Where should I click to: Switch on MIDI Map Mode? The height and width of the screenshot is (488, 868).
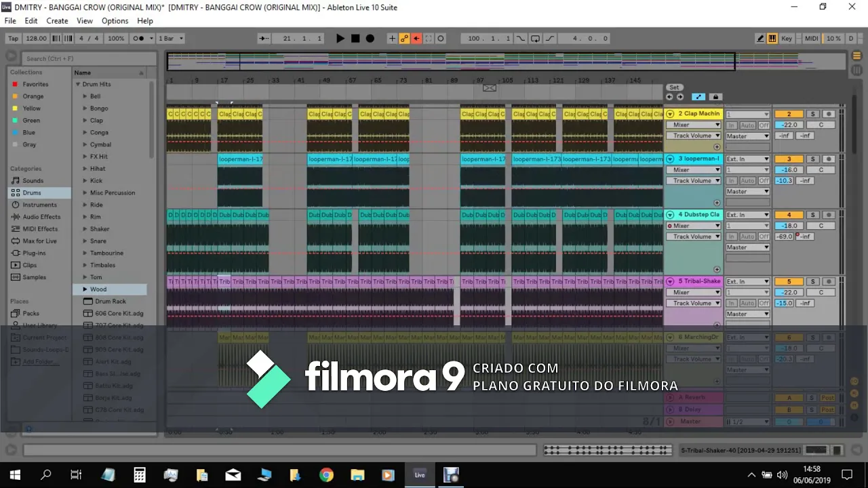pos(812,39)
